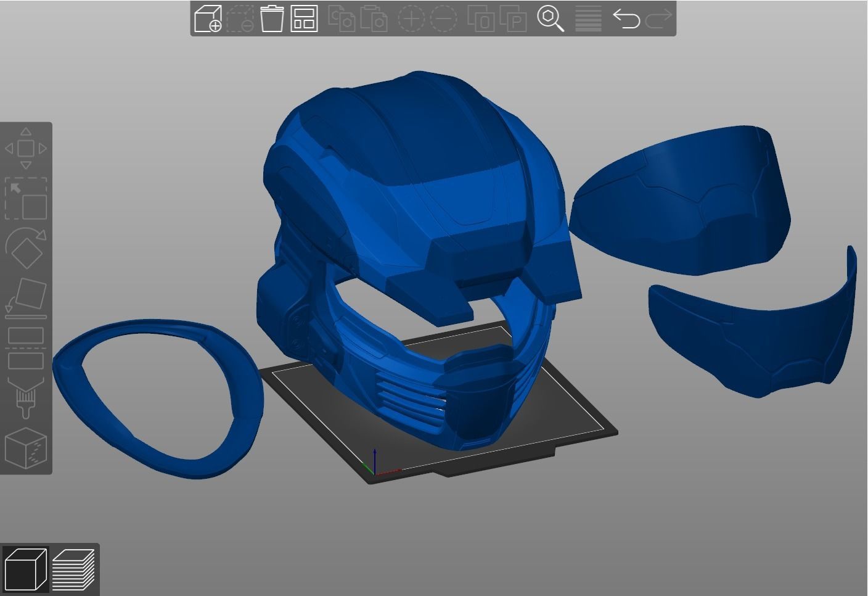Redo the last undone action
868x596 pixels.
coord(658,19)
